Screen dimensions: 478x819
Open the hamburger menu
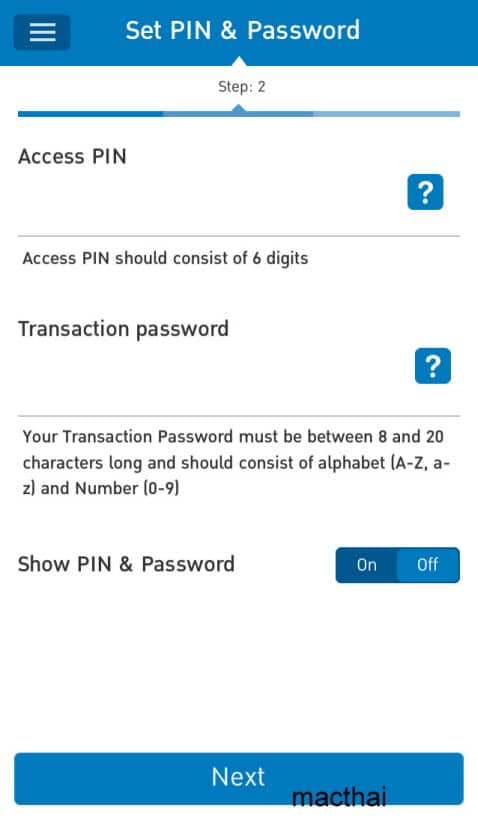(x=42, y=32)
